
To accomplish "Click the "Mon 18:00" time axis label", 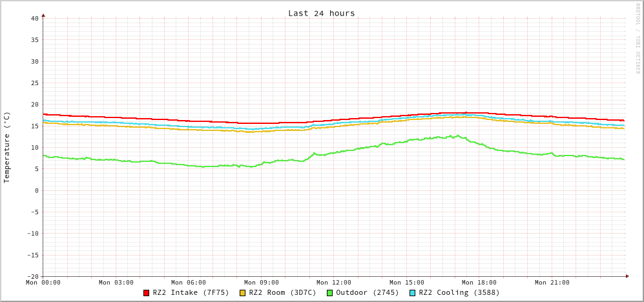I will coord(479,283).
